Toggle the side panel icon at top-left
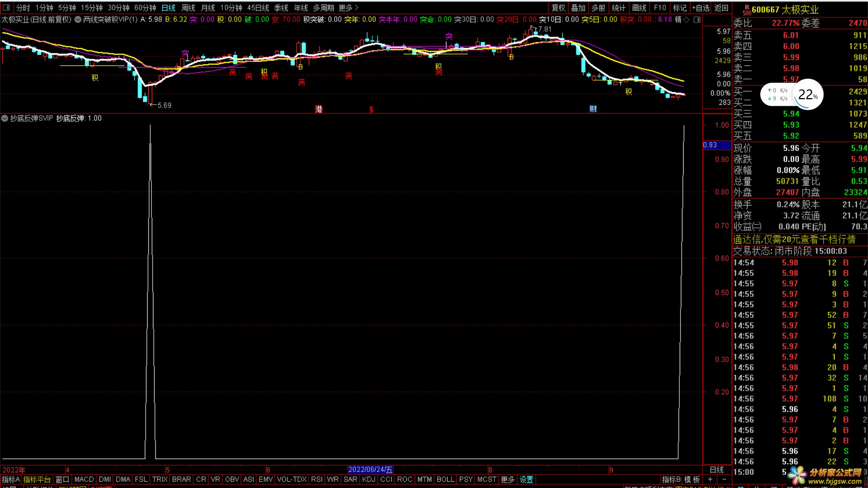 tap(6, 7)
